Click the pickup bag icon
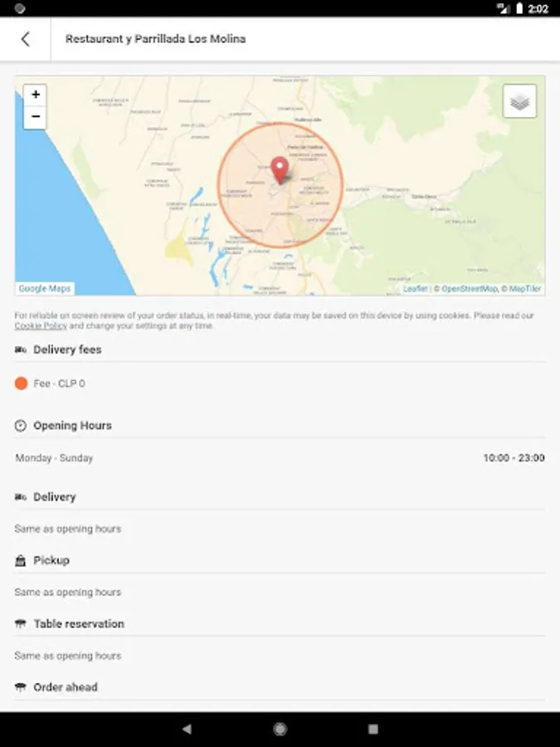The height and width of the screenshot is (747, 560). (21, 561)
